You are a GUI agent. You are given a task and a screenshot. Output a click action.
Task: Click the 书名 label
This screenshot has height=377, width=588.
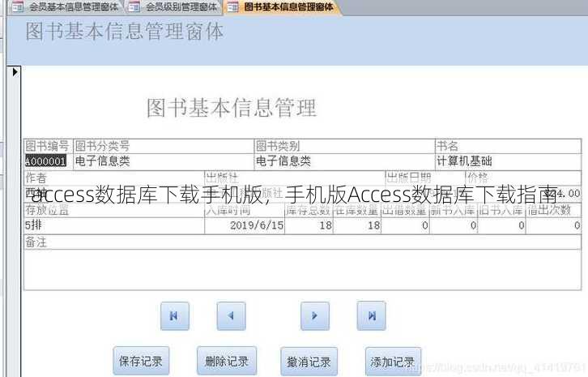447,146
